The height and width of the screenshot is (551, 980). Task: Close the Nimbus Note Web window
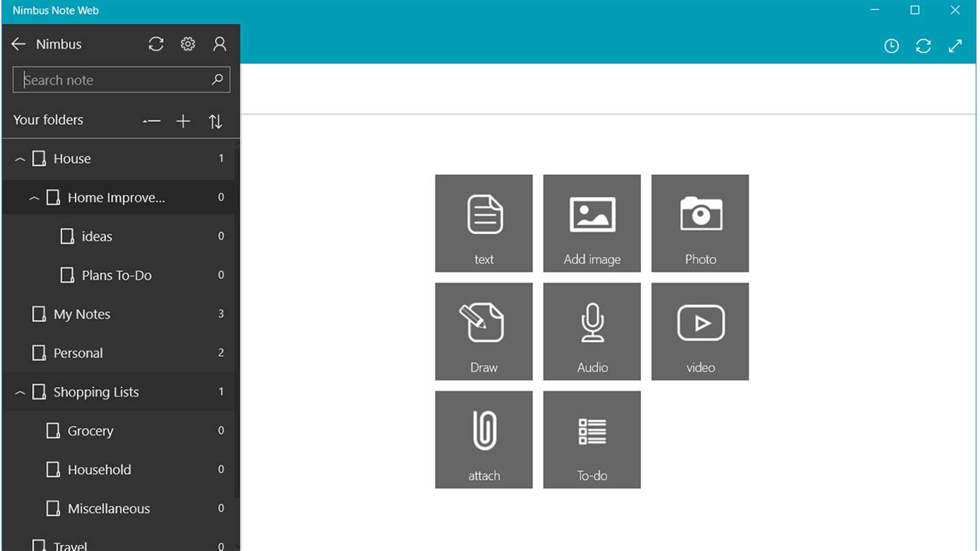tap(955, 10)
